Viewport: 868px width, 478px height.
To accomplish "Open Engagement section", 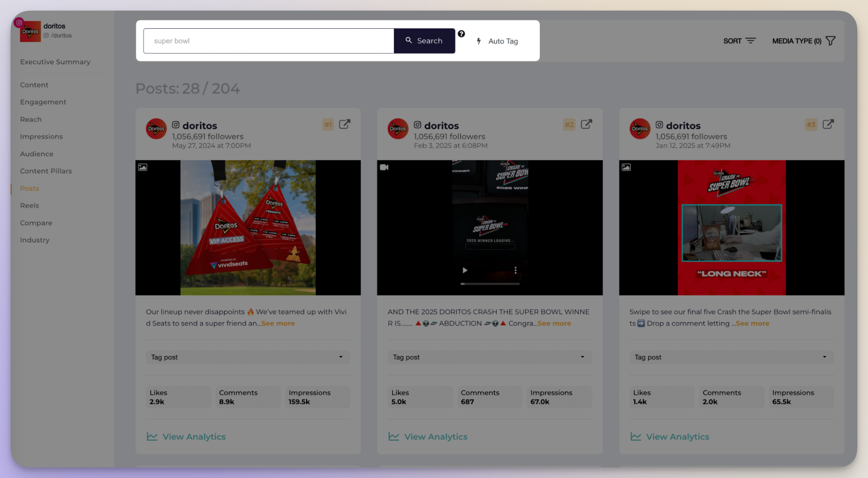I will pyautogui.click(x=43, y=102).
